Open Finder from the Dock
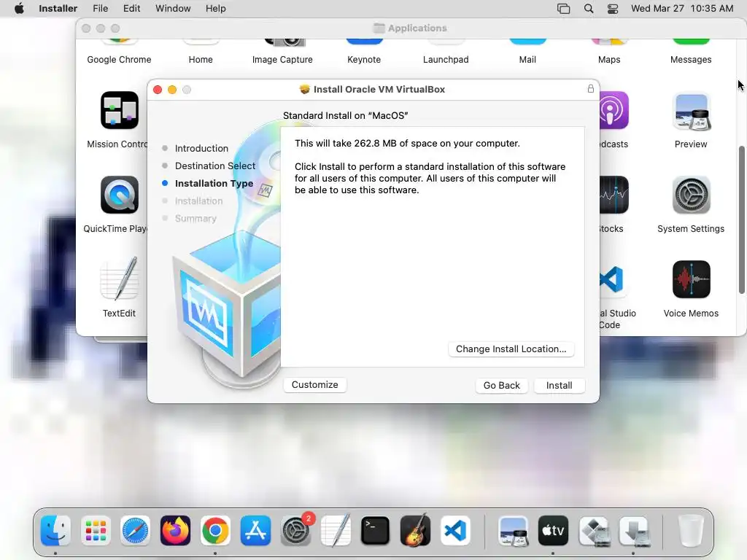Image resolution: width=747 pixels, height=560 pixels. 55,531
